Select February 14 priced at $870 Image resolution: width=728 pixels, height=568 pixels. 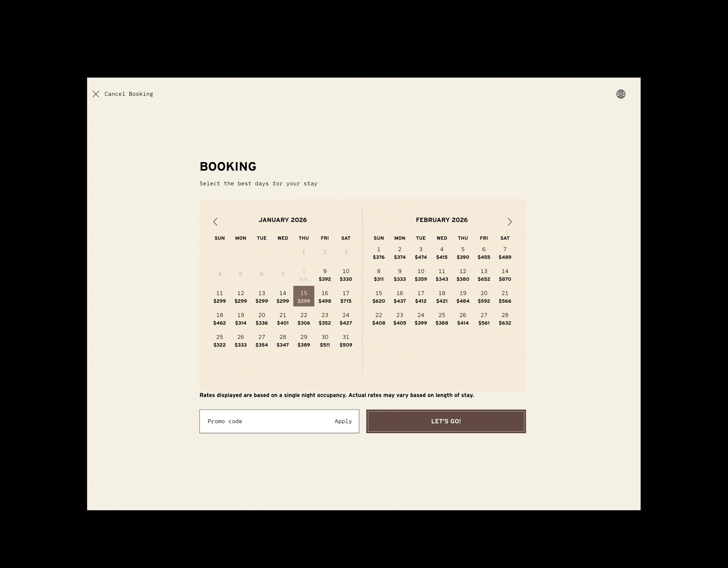pyautogui.click(x=505, y=275)
